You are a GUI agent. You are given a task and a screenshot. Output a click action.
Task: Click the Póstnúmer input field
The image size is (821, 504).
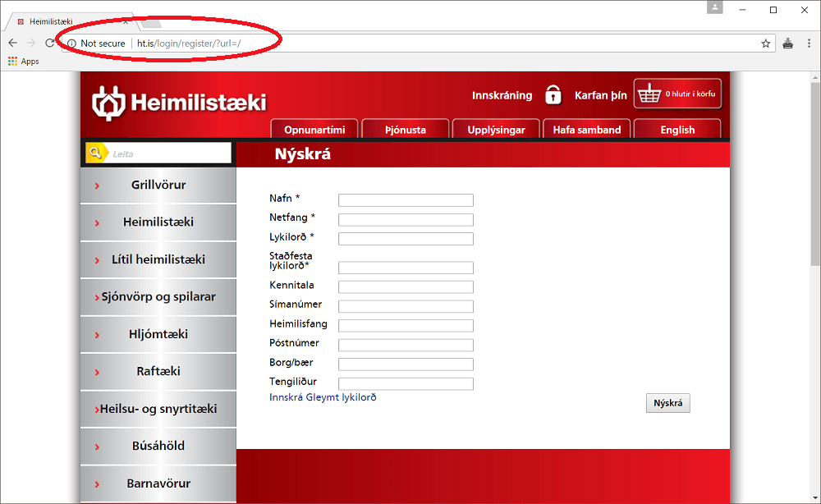[406, 345]
